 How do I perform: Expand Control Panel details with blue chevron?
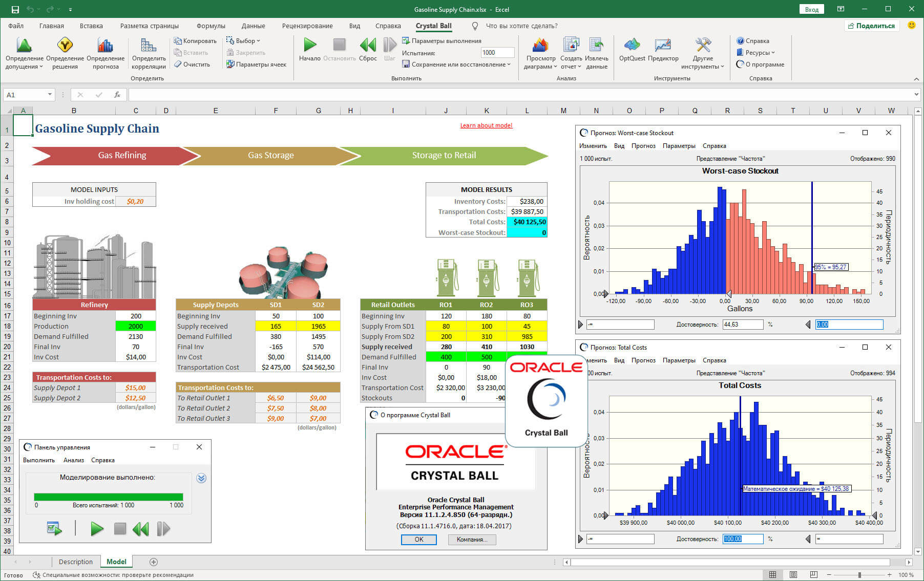pyautogui.click(x=201, y=478)
